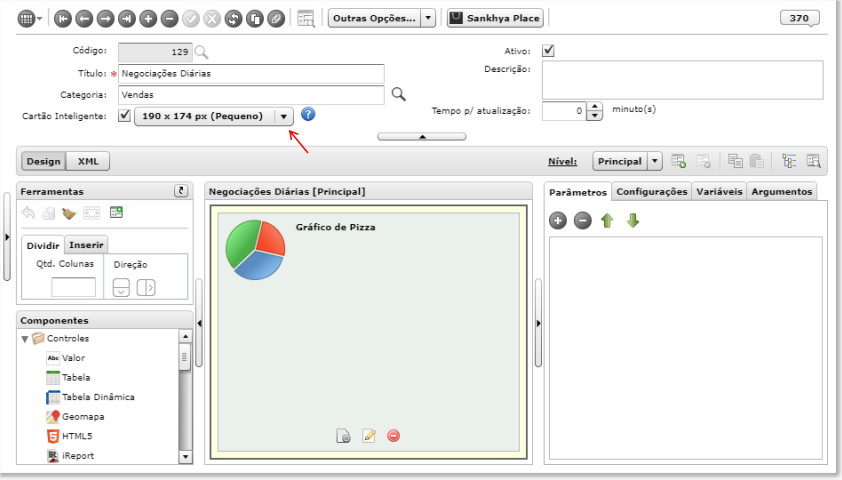Click the 370 notification badge
Screen dimensions: 842x480
[x=799, y=18]
